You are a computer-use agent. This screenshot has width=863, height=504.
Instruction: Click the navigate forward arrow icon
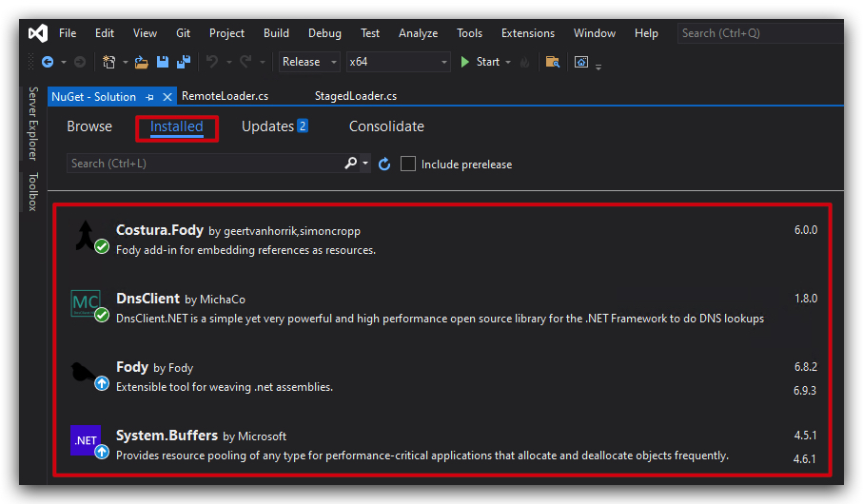tap(80, 62)
